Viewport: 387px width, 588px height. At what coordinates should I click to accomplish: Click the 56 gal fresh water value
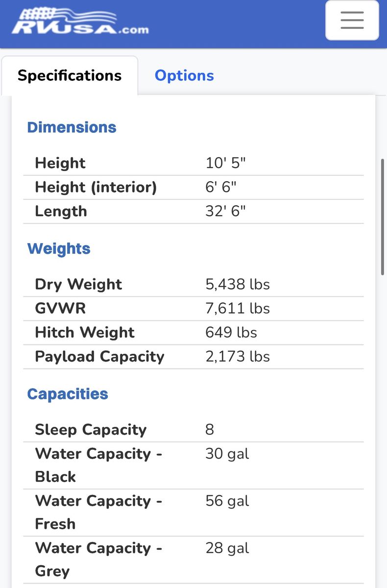227,501
